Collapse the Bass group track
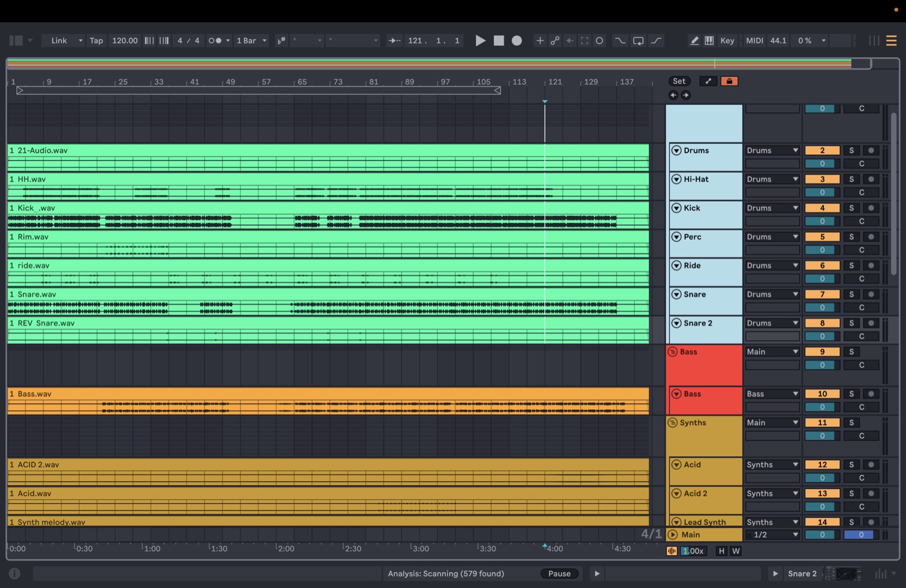 pyautogui.click(x=673, y=351)
